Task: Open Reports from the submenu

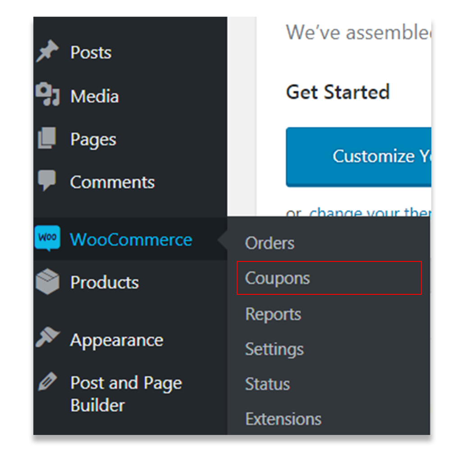Action: [x=273, y=314]
